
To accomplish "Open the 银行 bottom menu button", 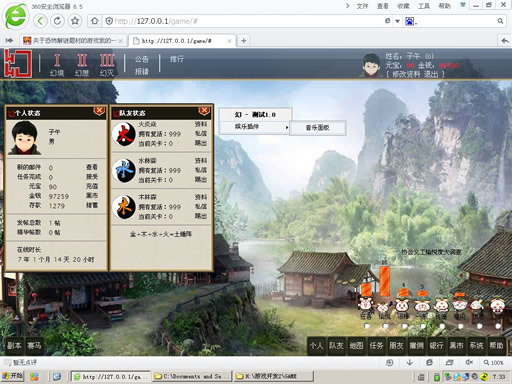I will pos(436,346).
